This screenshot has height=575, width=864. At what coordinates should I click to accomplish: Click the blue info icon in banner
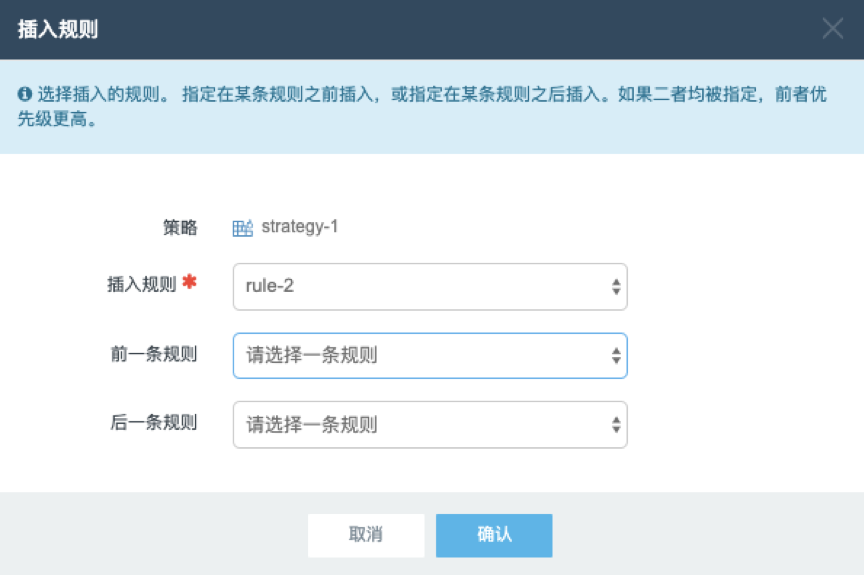(25, 94)
